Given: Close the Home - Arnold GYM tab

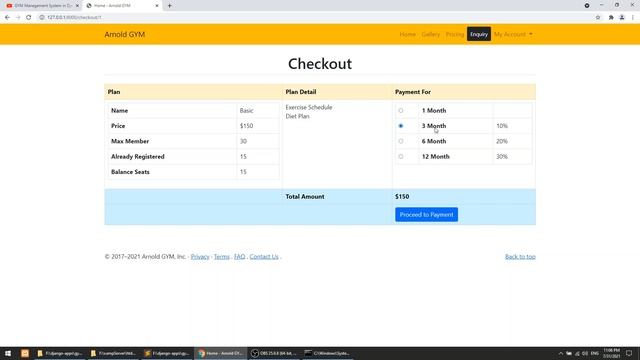Looking at the screenshot, I should pos(157,6).
